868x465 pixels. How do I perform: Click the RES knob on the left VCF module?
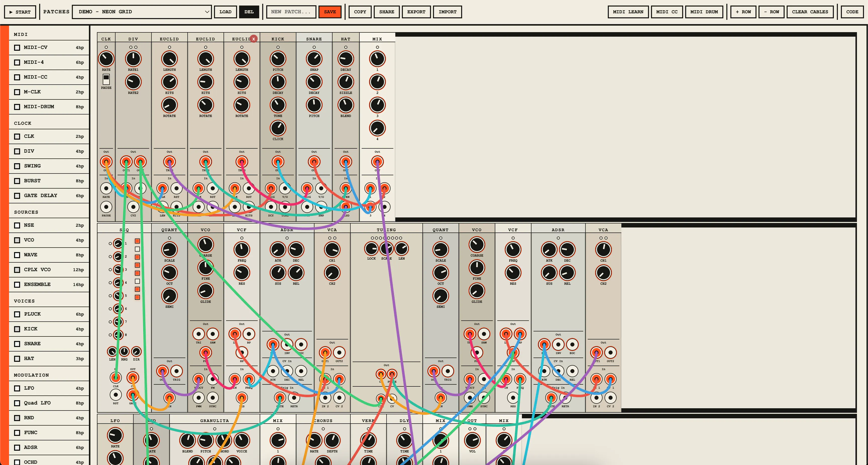[x=242, y=273]
